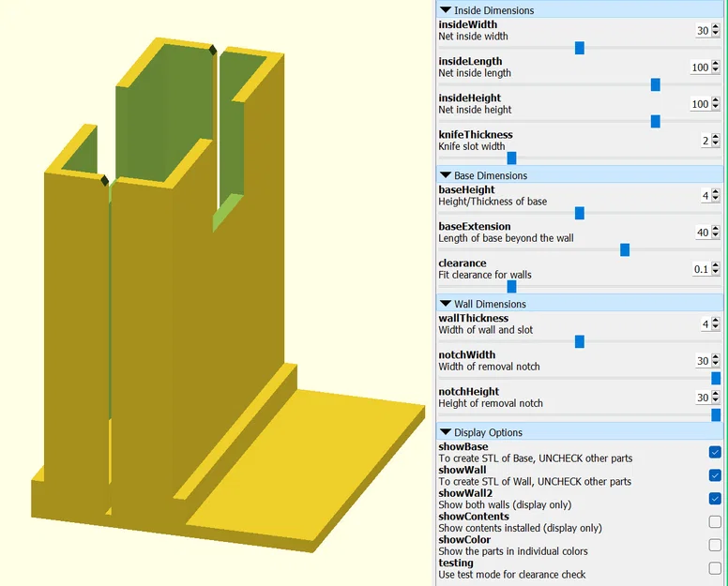Enable the showColor checkbox
Viewport: 728px width, 586px height.
pos(715,545)
